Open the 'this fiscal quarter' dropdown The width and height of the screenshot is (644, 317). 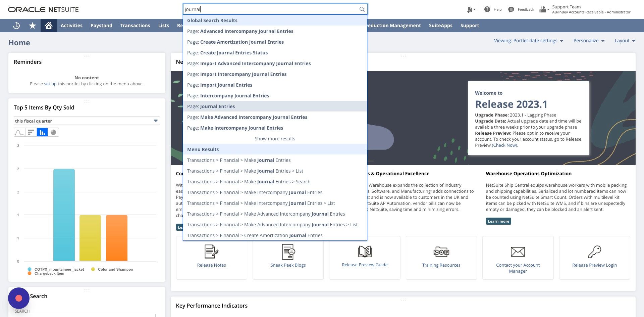[87, 121]
